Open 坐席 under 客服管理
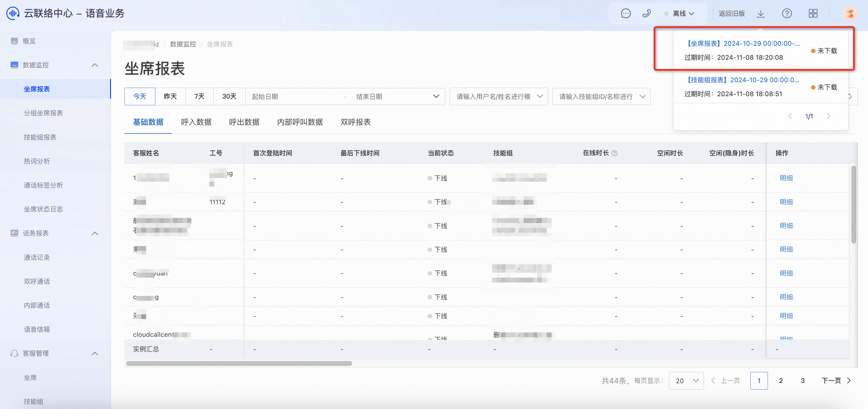The height and width of the screenshot is (409, 868). 30,378
